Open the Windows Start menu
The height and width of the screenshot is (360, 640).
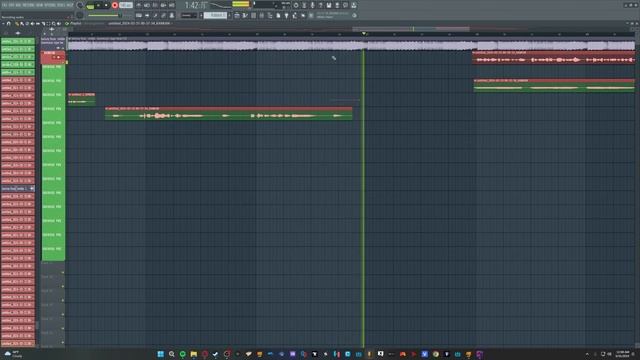[160, 354]
